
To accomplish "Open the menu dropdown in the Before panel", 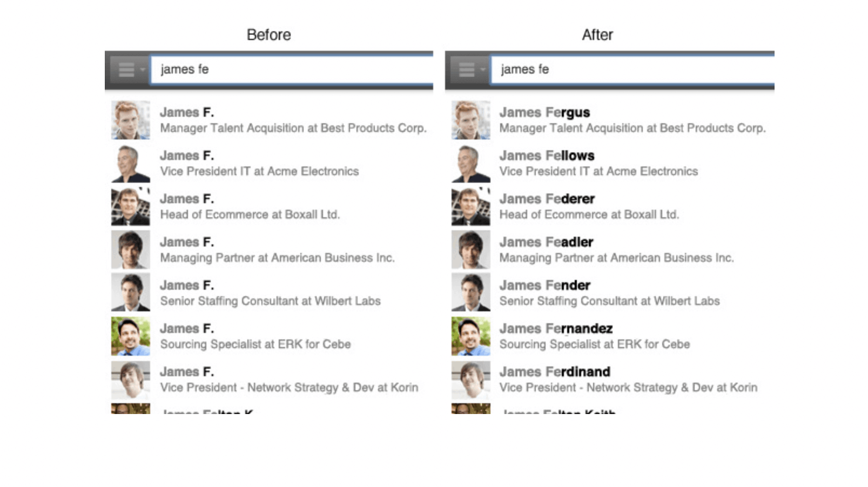I will [x=129, y=70].
